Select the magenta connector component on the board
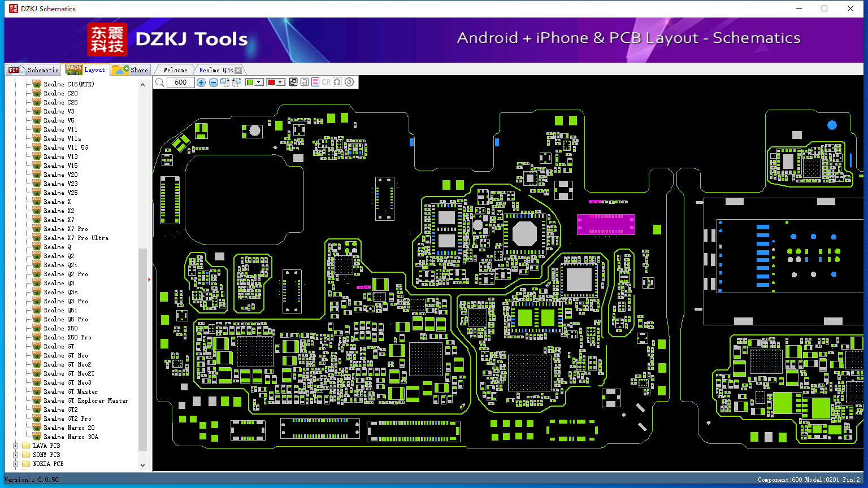 (x=606, y=224)
